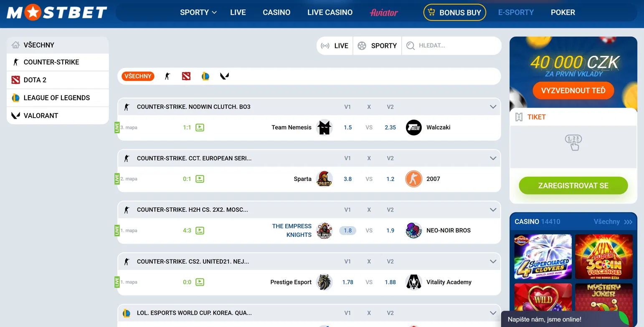Image resolution: width=644 pixels, height=327 pixels.
Task: Click the Prestige Esport logo
Action: click(325, 282)
